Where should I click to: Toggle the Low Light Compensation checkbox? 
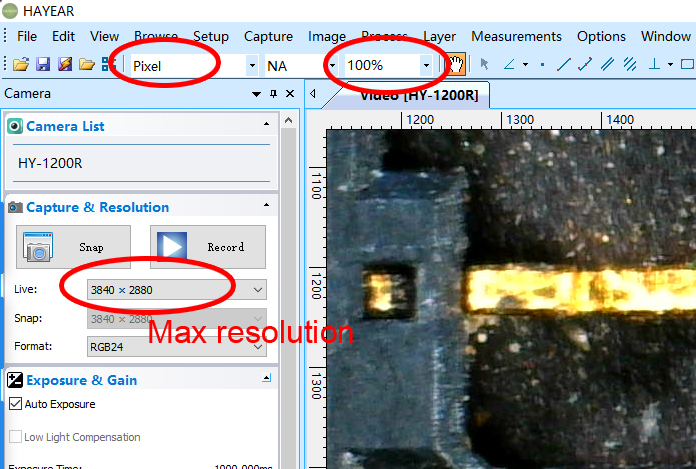point(16,437)
